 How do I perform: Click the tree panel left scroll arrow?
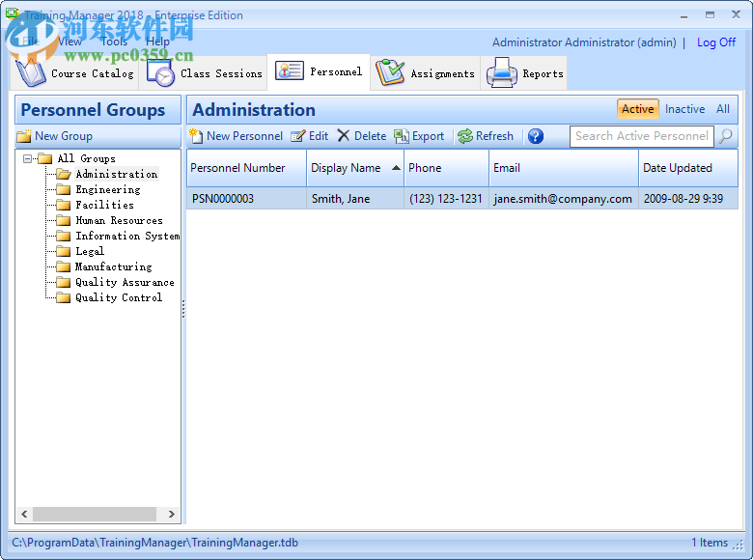(x=24, y=515)
